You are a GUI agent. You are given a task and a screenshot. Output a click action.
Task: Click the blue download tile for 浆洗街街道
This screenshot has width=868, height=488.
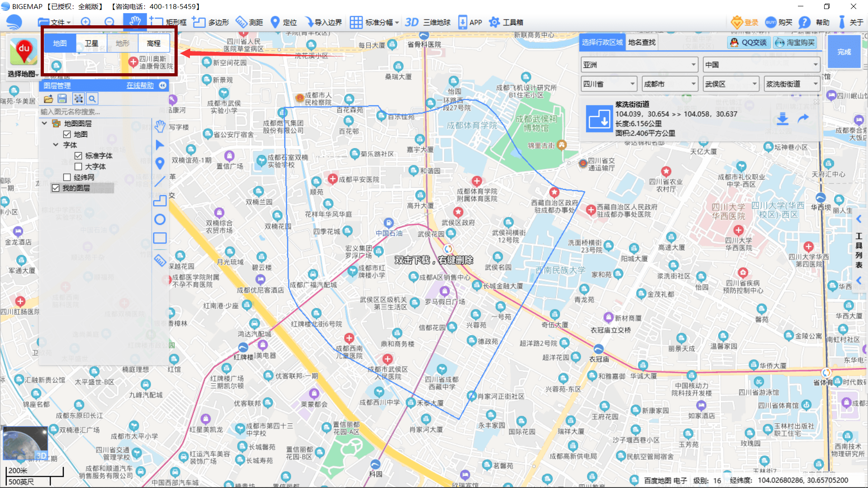pyautogui.click(x=599, y=118)
